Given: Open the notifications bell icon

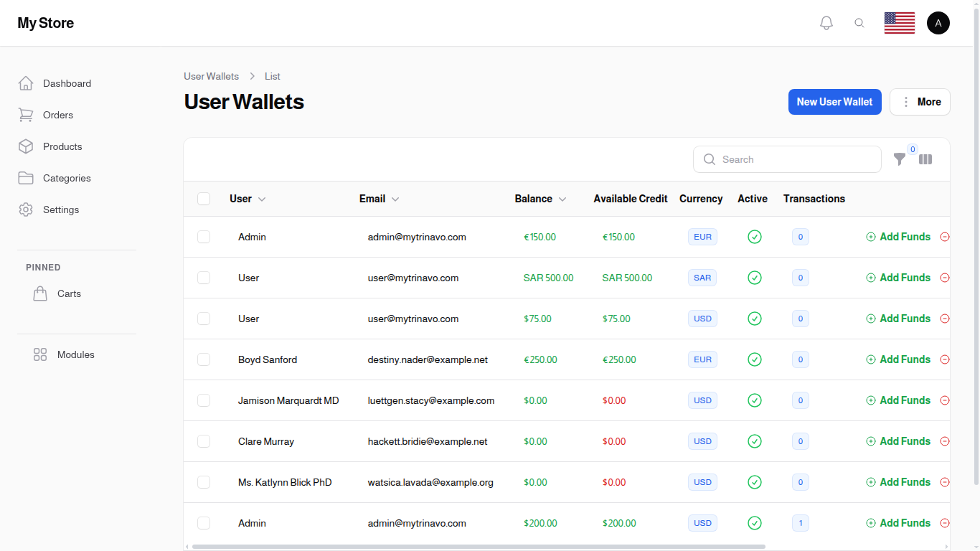Looking at the screenshot, I should tap(826, 22).
